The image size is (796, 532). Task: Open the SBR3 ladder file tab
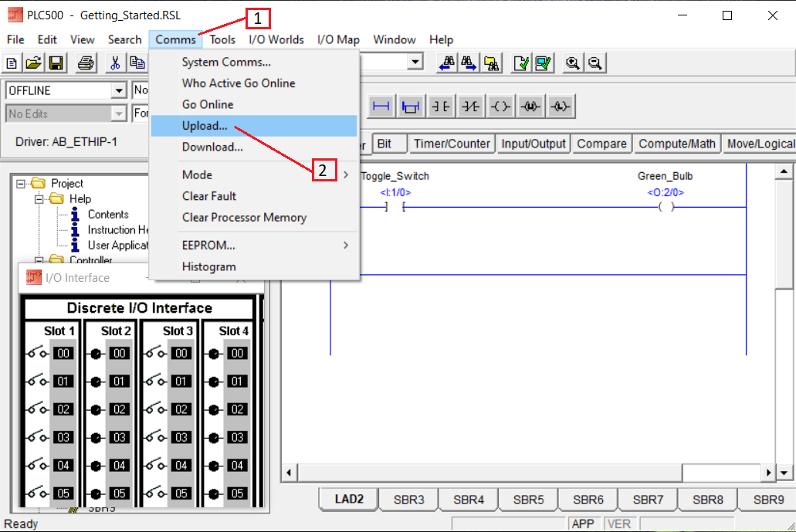408,500
